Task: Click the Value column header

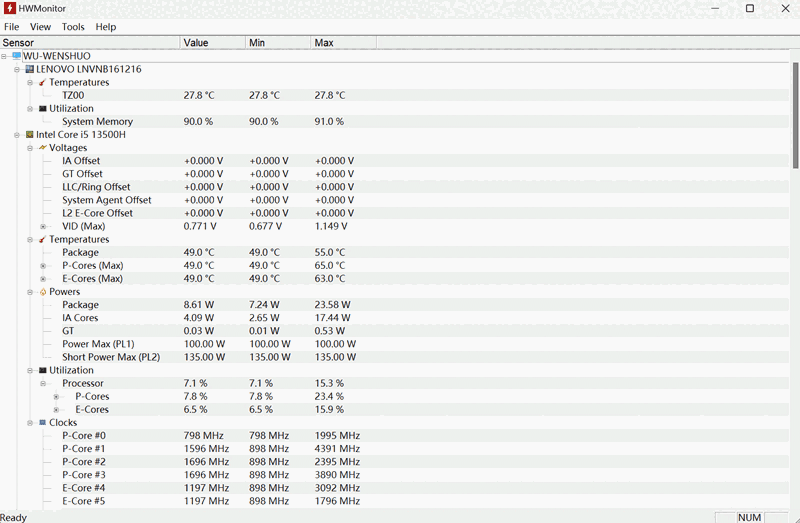Action: click(x=212, y=43)
